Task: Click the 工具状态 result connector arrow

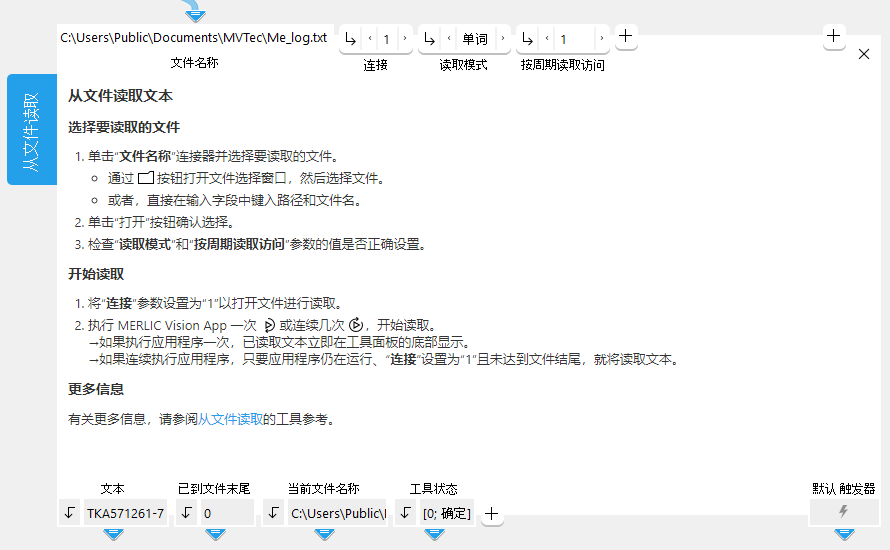Action: 405,513
